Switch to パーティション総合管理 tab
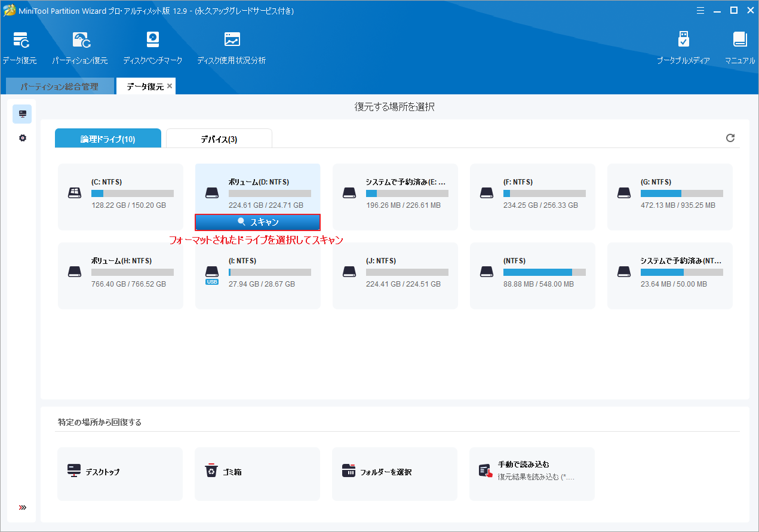The height and width of the screenshot is (532, 759). pos(59,87)
